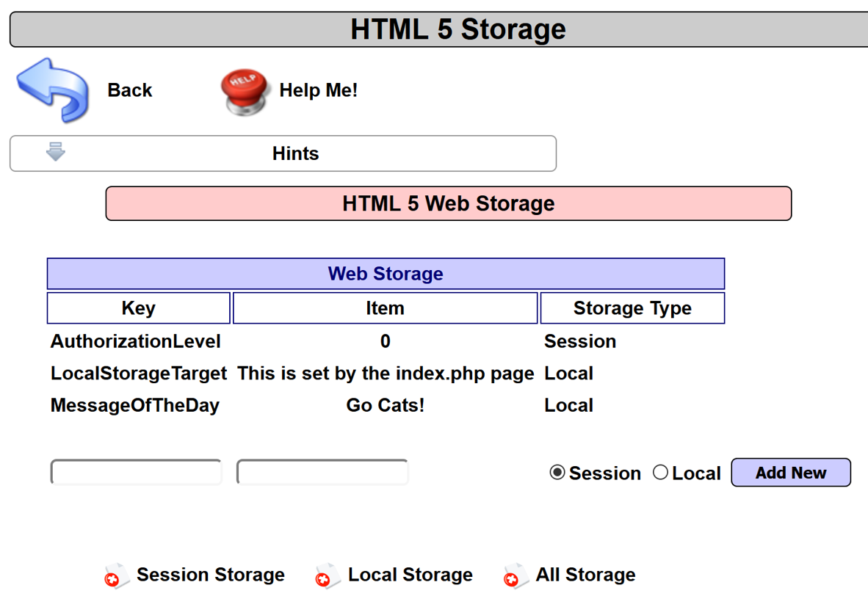
Task: Select the AuthorizationLevel key row
Action: point(136,341)
